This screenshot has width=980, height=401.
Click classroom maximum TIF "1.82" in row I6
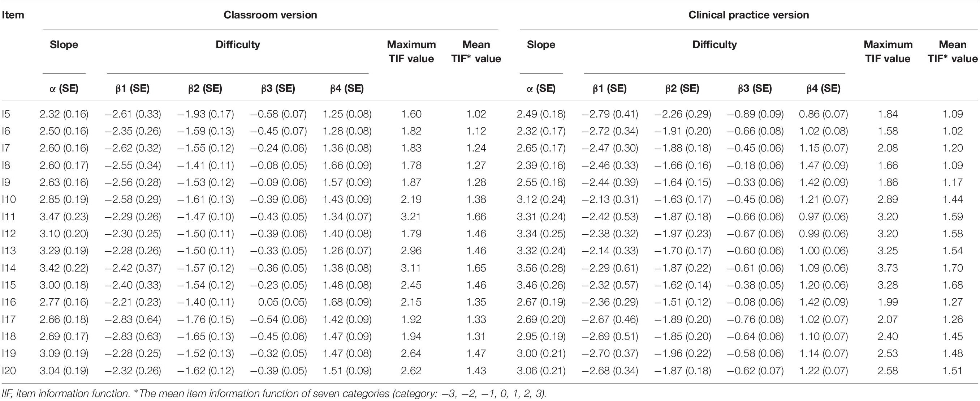click(x=411, y=131)
